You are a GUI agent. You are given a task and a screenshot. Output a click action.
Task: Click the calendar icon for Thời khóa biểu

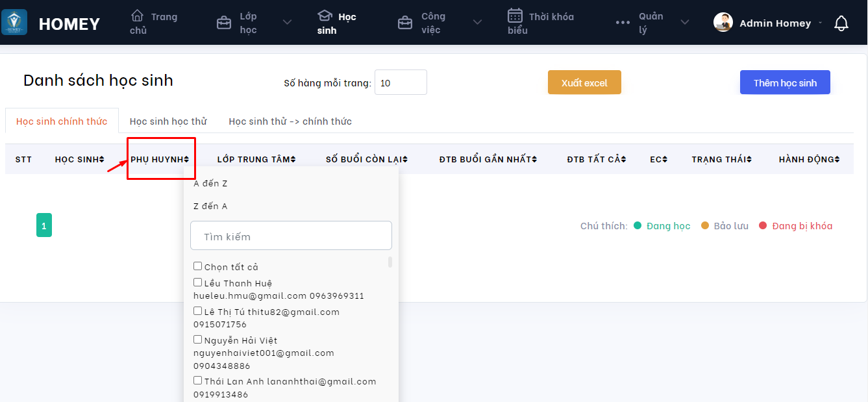click(x=515, y=16)
